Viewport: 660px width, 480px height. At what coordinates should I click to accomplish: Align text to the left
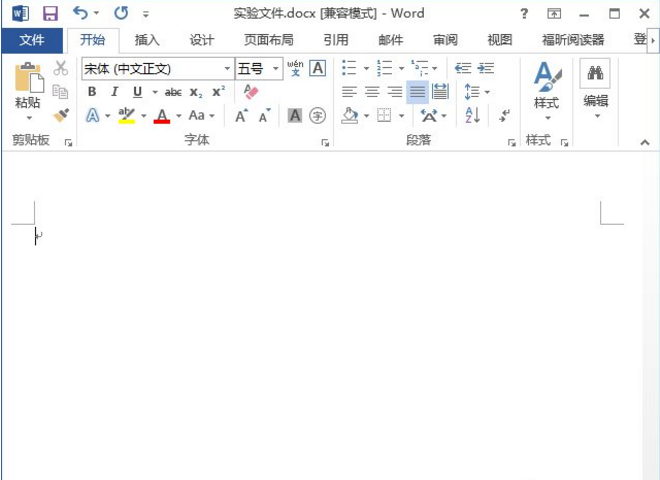click(349, 91)
